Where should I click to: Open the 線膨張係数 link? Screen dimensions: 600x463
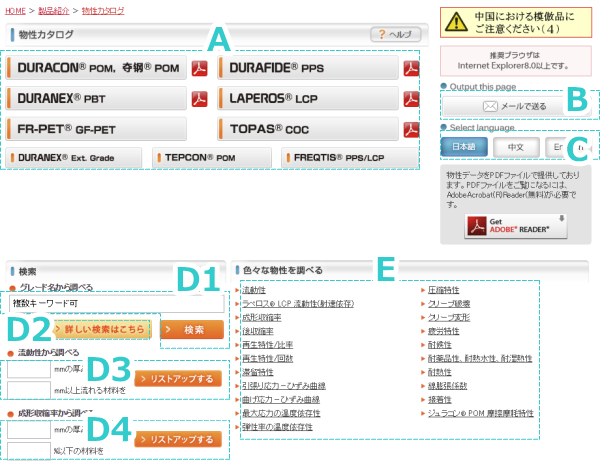[447, 386]
